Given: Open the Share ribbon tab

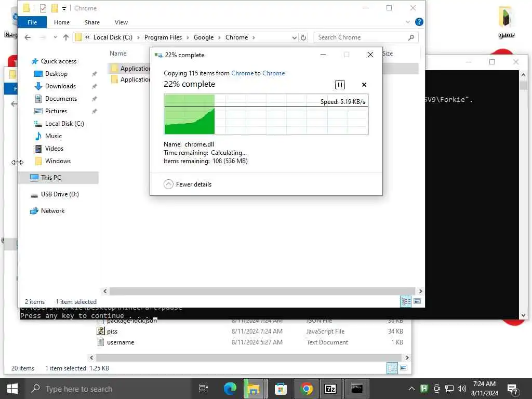Looking at the screenshot, I should point(92,22).
